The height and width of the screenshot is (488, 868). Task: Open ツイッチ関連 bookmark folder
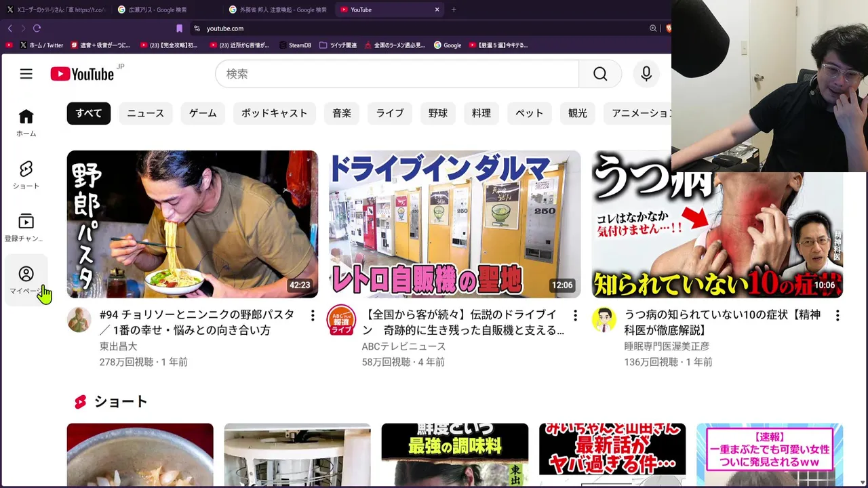pos(338,45)
